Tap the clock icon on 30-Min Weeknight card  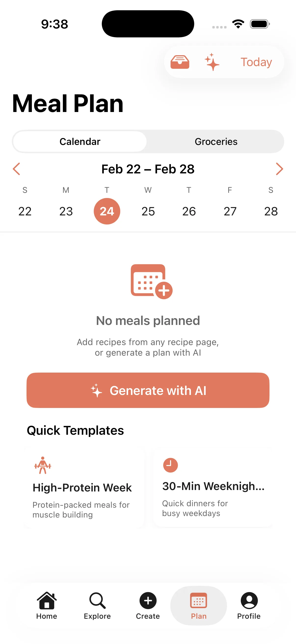(x=170, y=465)
